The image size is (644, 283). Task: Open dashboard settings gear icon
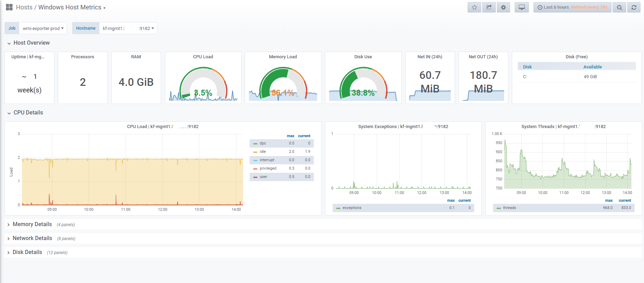pos(503,7)
